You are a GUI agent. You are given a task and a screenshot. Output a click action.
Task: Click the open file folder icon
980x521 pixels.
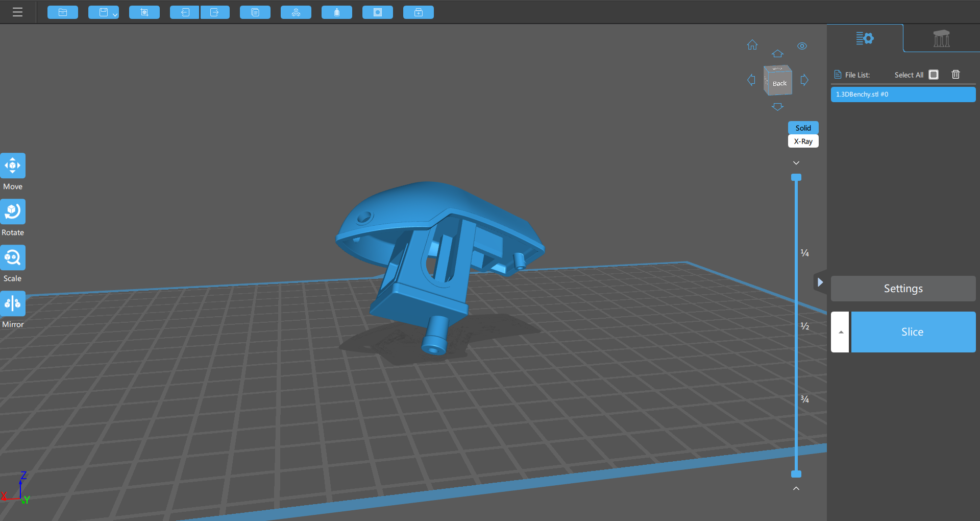coord(63,12)
